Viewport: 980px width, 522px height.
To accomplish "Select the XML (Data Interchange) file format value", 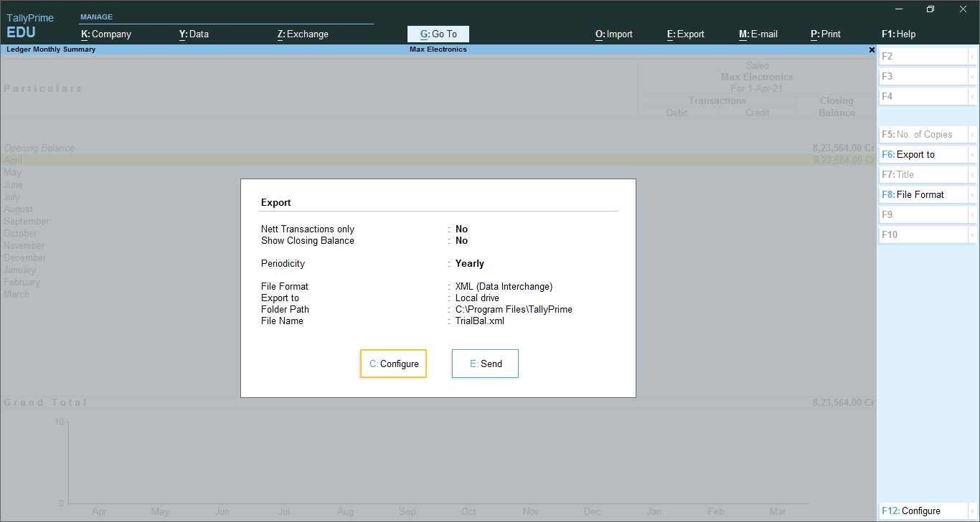I will click(504, 287).
